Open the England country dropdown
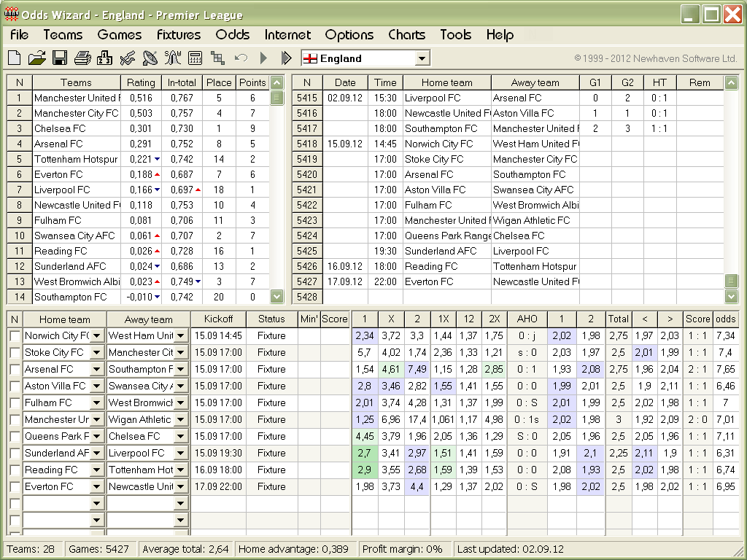This screenshot has height=560, width=747. pos(422,58)
